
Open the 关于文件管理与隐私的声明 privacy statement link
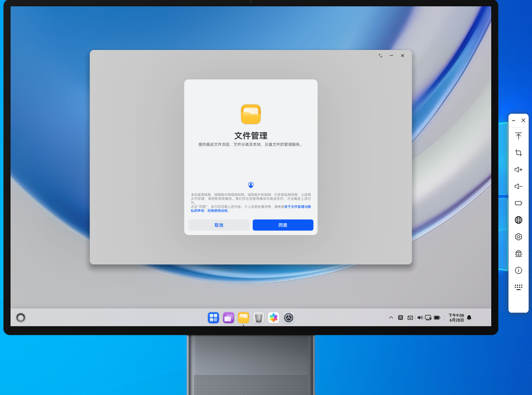click(297, 207)
